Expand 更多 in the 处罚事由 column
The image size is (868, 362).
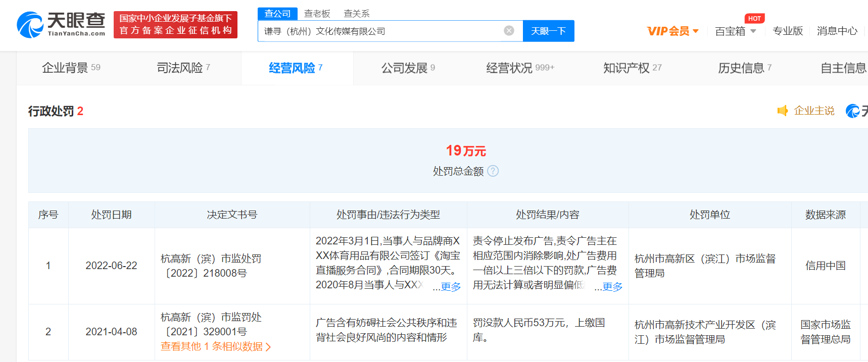point(451,287)
